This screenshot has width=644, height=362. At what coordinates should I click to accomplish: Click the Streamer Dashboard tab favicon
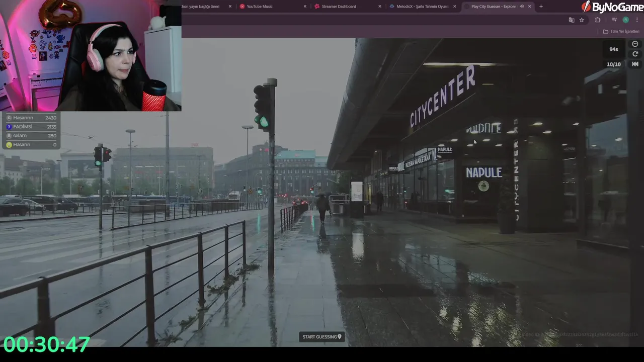317,7
